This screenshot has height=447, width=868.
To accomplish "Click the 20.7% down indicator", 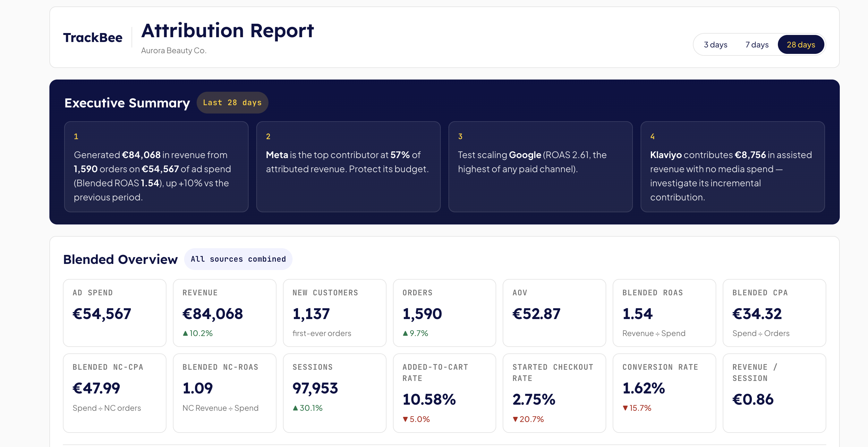I will [x=528, y=419].
